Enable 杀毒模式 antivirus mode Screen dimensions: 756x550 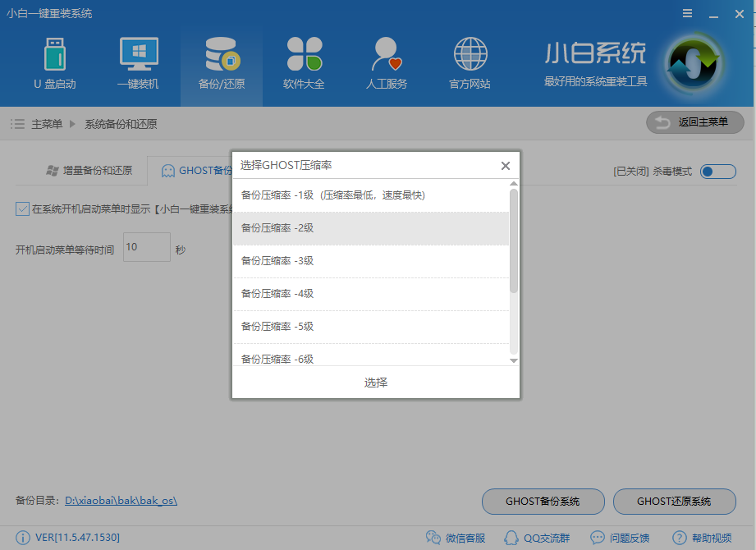717,172
